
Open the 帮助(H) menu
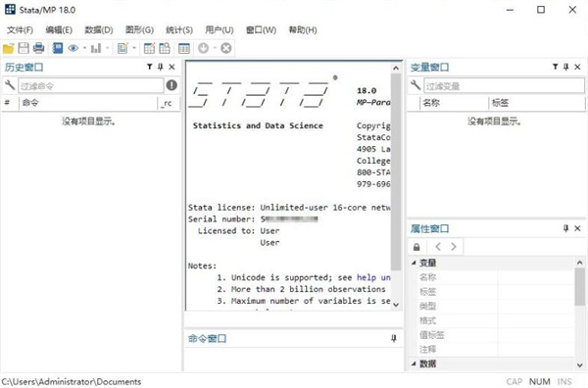pyautogui.click(x=303, y=29)
